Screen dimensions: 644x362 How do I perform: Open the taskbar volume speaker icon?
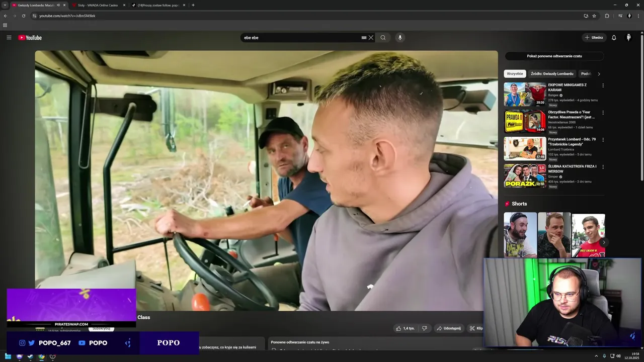click(618, 356)
